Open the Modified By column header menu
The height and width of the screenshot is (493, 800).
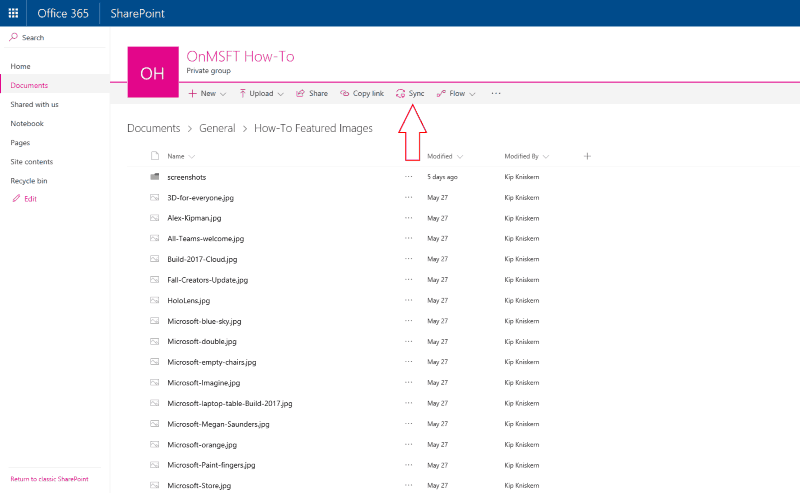coord(526,156)
